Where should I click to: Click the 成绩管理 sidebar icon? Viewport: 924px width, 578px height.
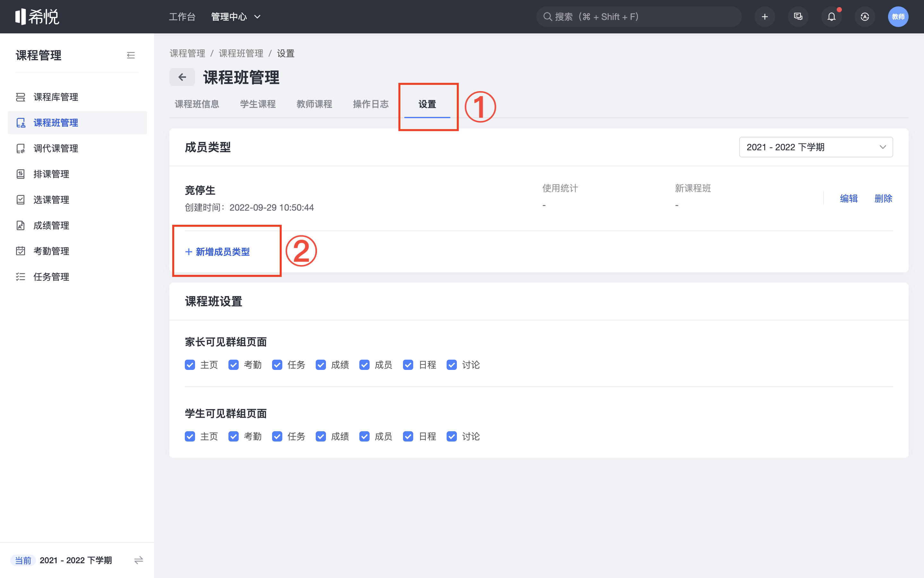[x=21, y=225]
